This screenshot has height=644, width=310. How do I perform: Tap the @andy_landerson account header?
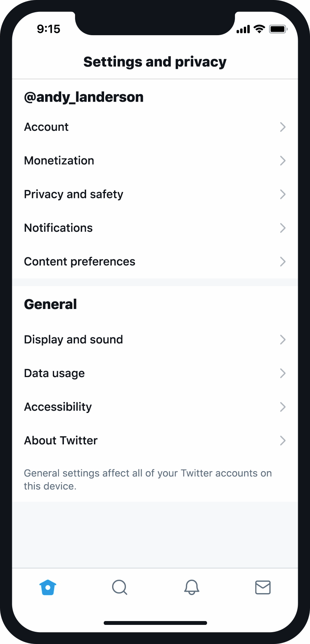coord(84,97)
